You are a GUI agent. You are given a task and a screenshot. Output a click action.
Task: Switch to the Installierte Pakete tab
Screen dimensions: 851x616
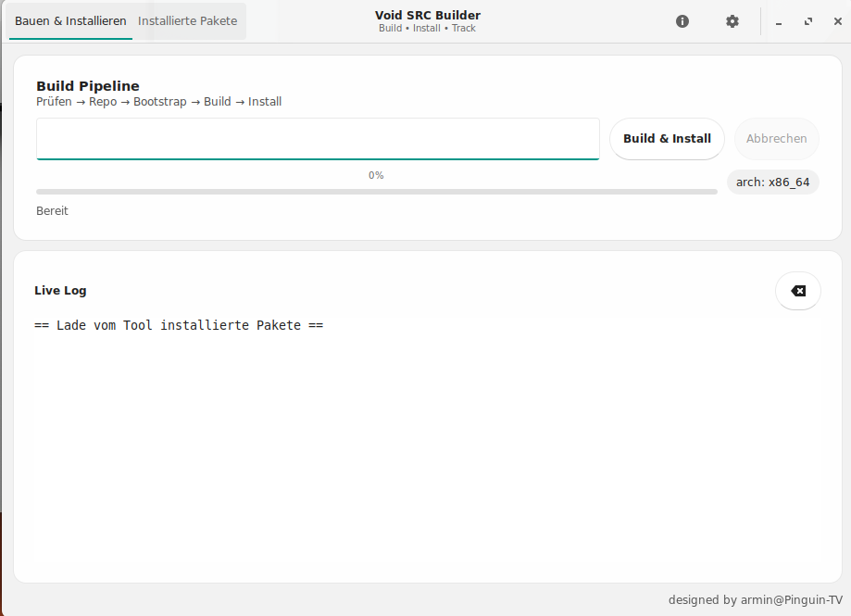pyautogui.click(x=188, y=21)
